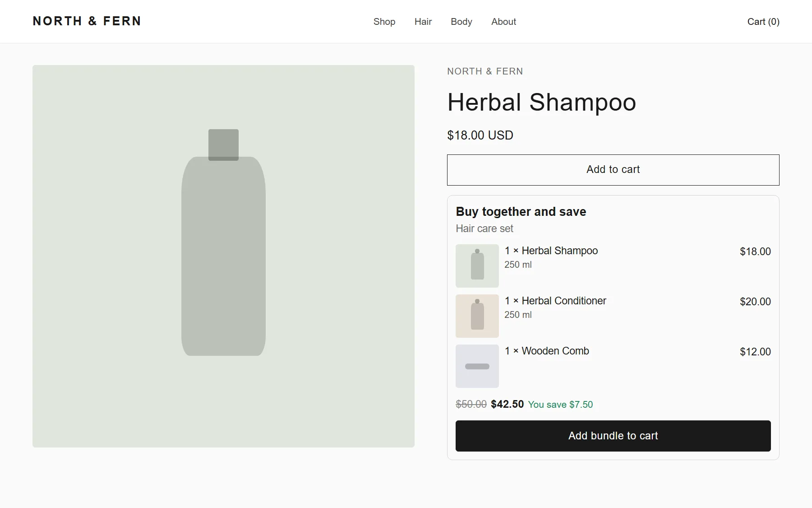Open the large Herbal Shampoo product image

(x=223, y=256)
